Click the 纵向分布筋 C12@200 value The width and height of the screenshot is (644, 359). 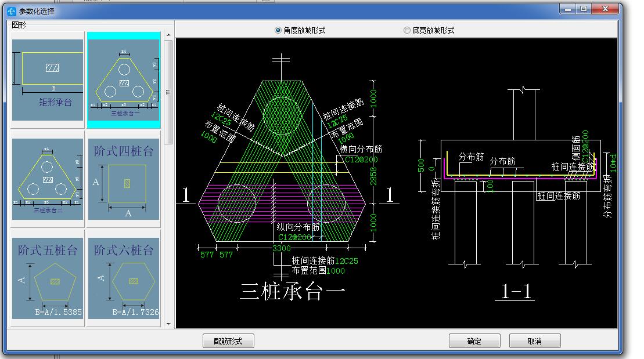pyautogui.click(x=295, y=237)
